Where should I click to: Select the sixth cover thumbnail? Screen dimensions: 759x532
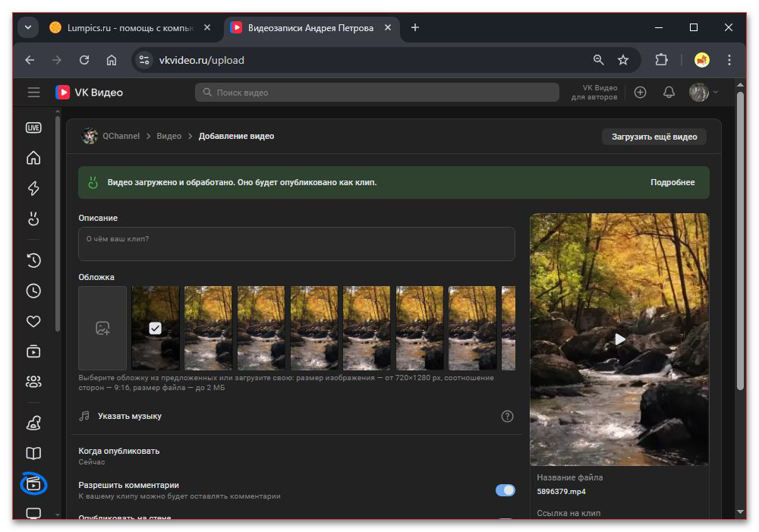pos(420,328)
